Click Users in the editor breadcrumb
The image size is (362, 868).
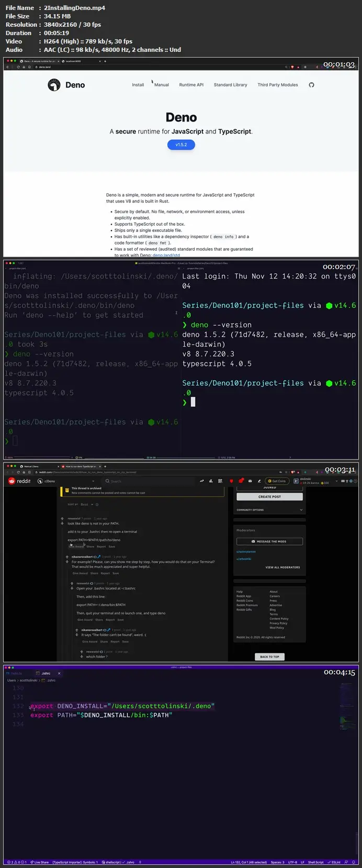[11, 681]
